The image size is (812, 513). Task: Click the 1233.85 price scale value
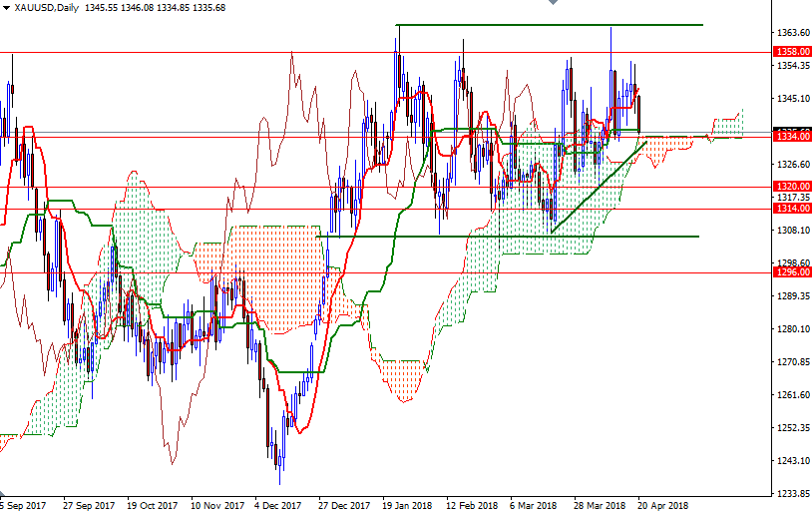[x=793, y=493]
